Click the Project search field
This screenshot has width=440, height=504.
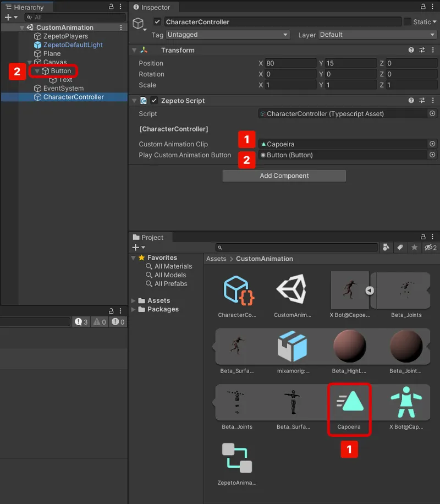(x=297, y=247)
